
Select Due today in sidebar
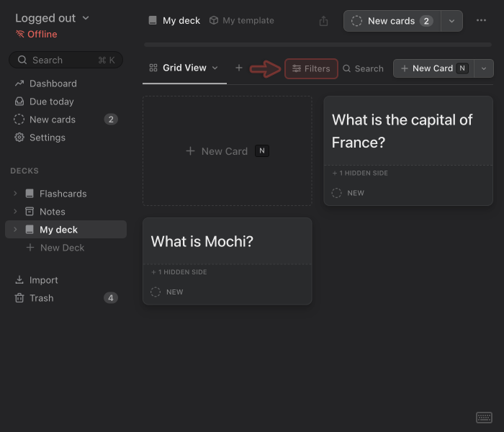point(51,102)
